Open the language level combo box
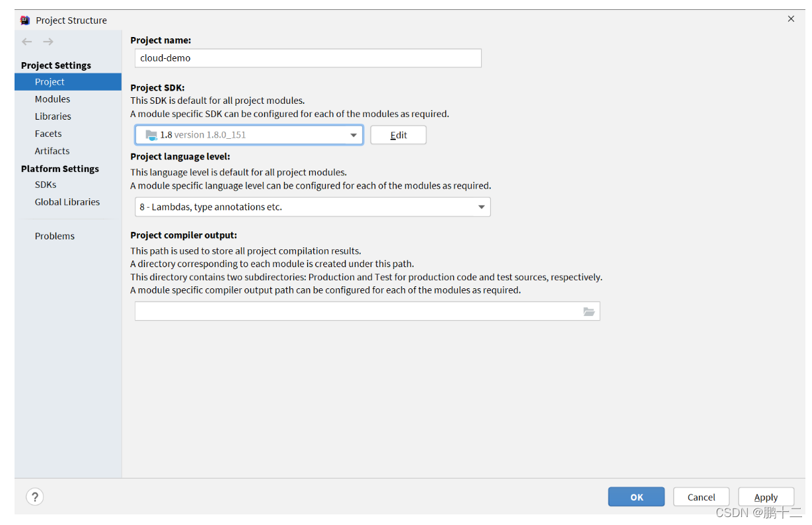This screenshot has height=525, width=812. click(x=313, y=207)
